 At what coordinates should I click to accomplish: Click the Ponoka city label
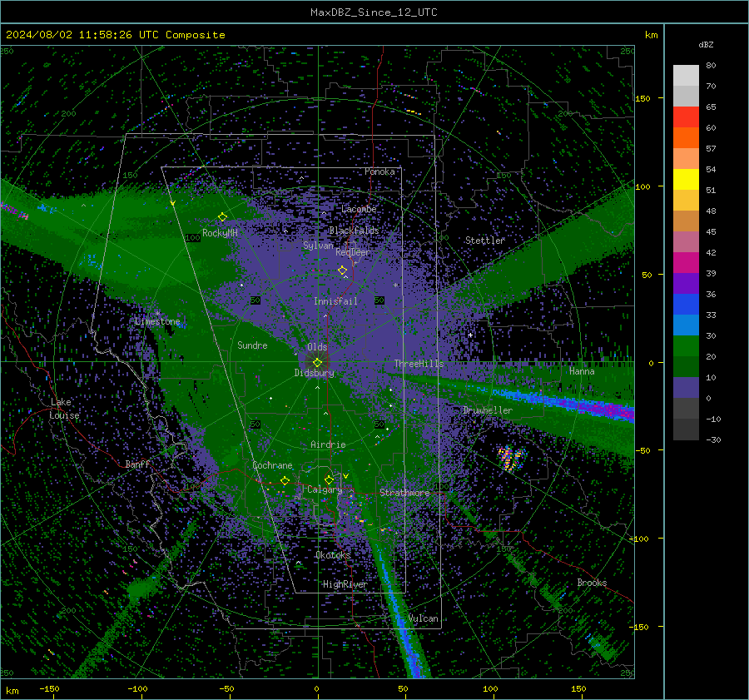[x=379, y=171]
